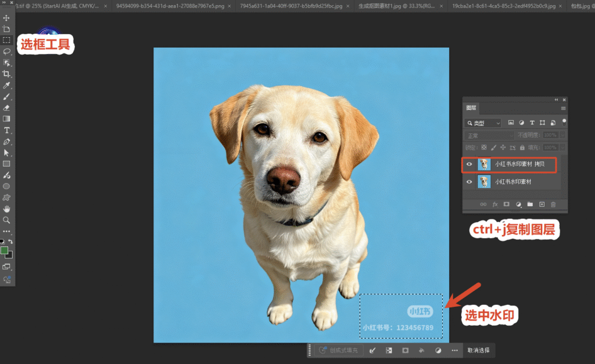Open the 正常 blend mode dropdown

coord(489,135)
